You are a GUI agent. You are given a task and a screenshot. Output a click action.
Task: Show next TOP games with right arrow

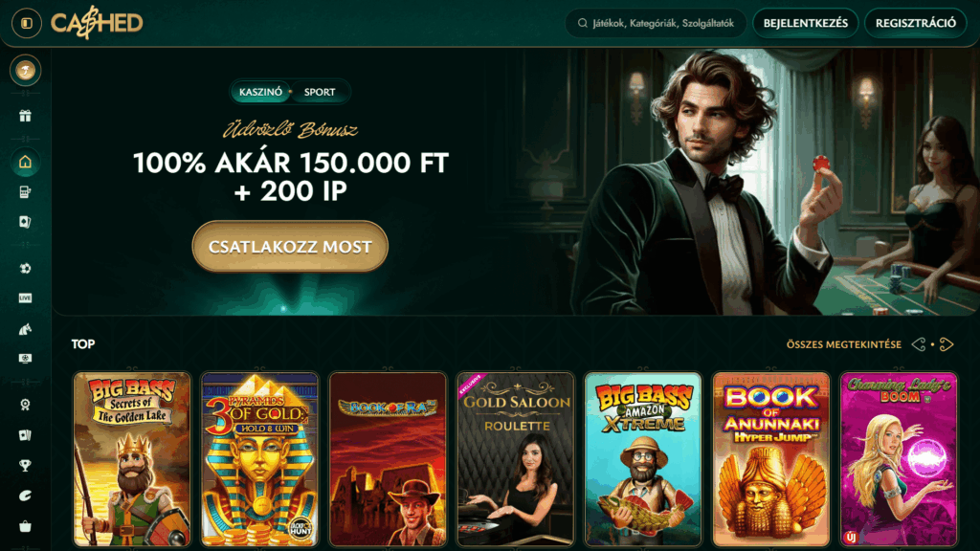947,344
